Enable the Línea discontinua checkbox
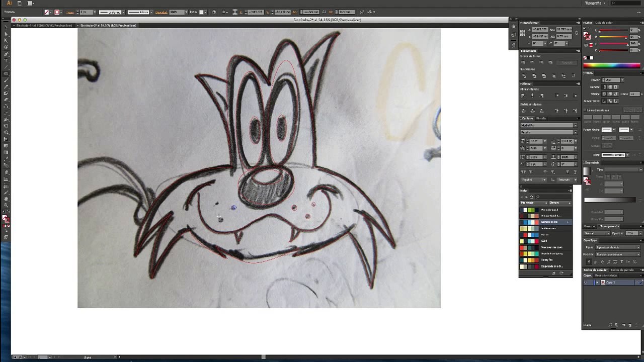Screen dimensions: 644x362 [x=586, y=110]
